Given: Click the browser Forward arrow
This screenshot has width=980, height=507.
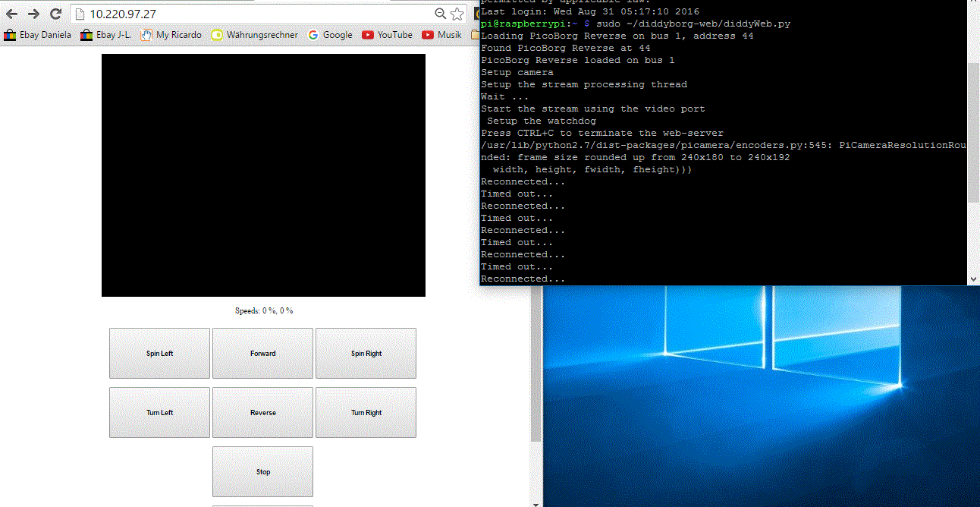Looking at the screenshot, I should (34, 14).
